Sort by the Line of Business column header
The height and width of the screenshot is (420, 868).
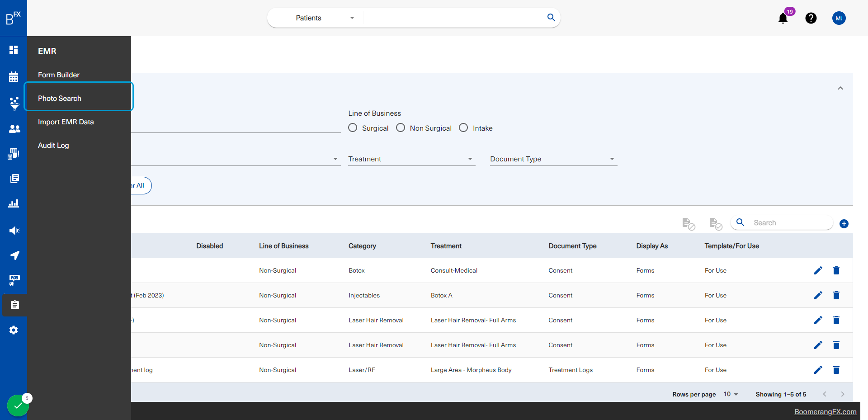tap(283, 246)
